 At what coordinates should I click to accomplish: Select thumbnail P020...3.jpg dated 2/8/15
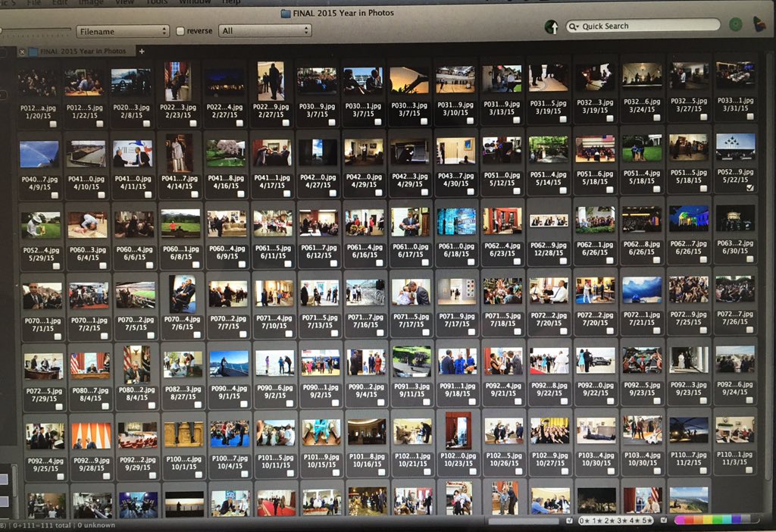click(x=131, y=82)
